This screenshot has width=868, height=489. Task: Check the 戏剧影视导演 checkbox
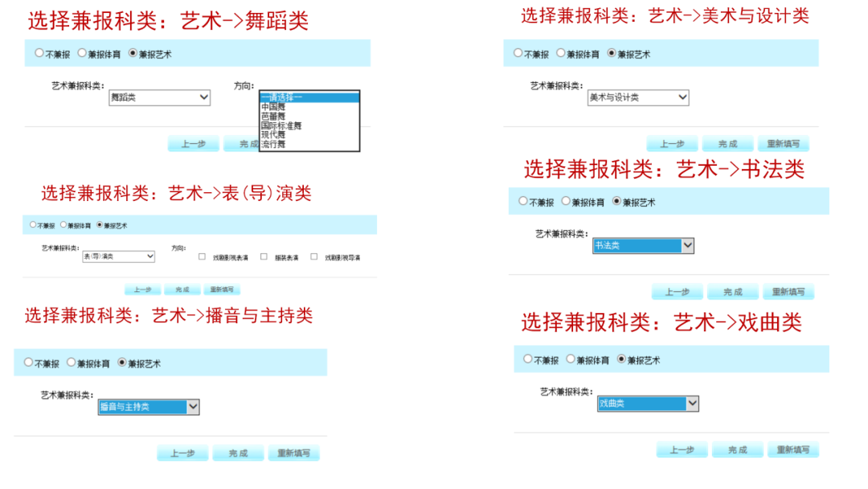tap(313, 256)
